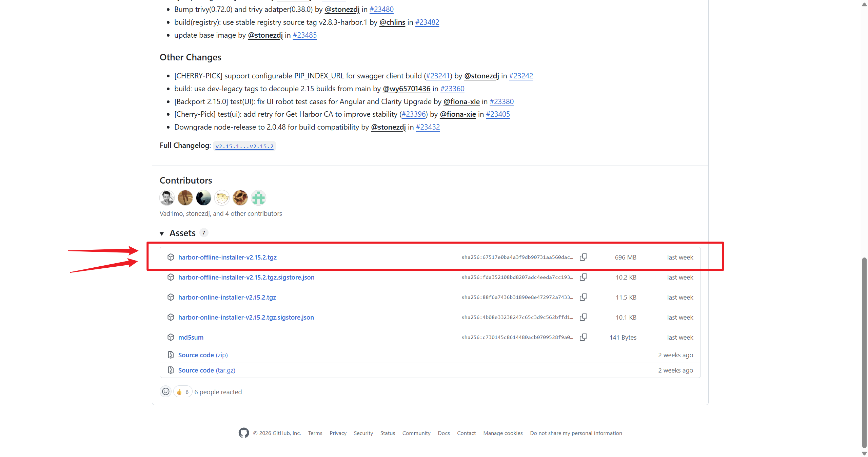Open Security footer link
The image size is (868, 457).
click(363, 433)
